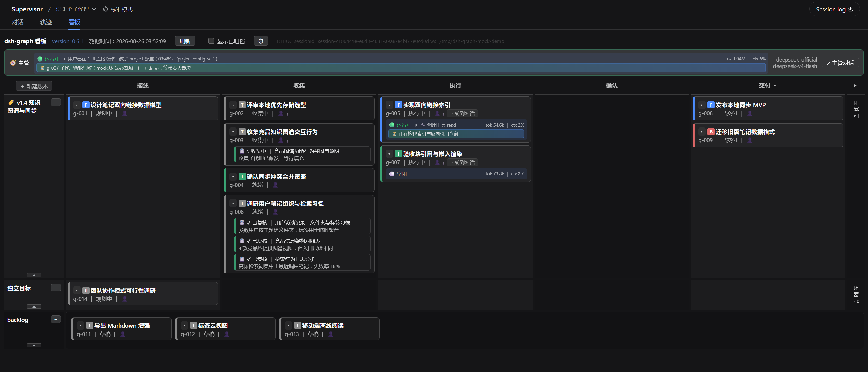Image resolution: width=868 pixels, height=372 pixels.
Task: Expand the 迁移旧版笔记数据格式 card
Action: [x=702, y=132]
